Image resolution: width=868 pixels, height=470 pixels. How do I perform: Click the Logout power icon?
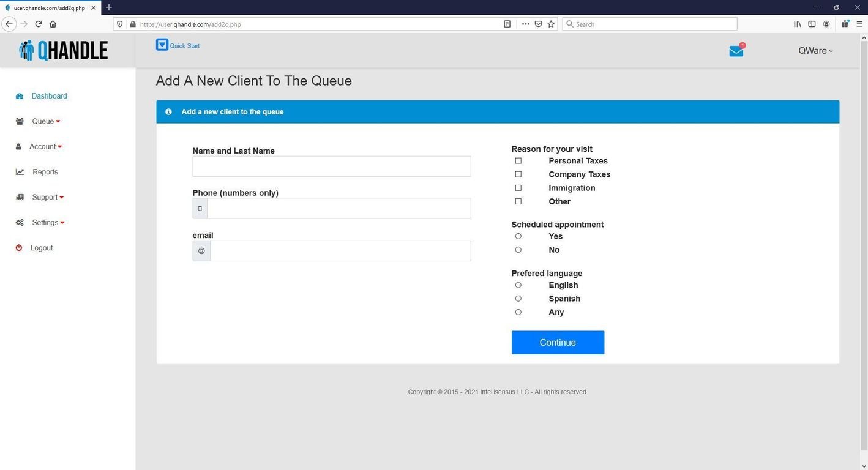tap(19, 248)
